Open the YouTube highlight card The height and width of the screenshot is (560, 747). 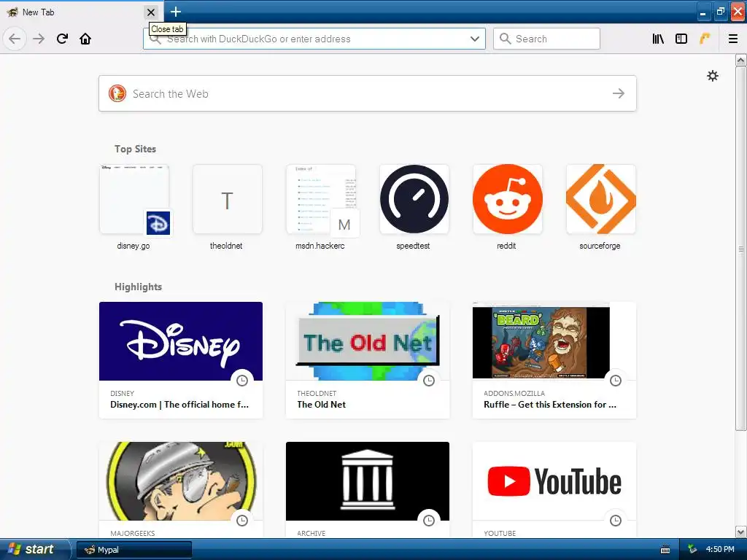pos(554,490)
